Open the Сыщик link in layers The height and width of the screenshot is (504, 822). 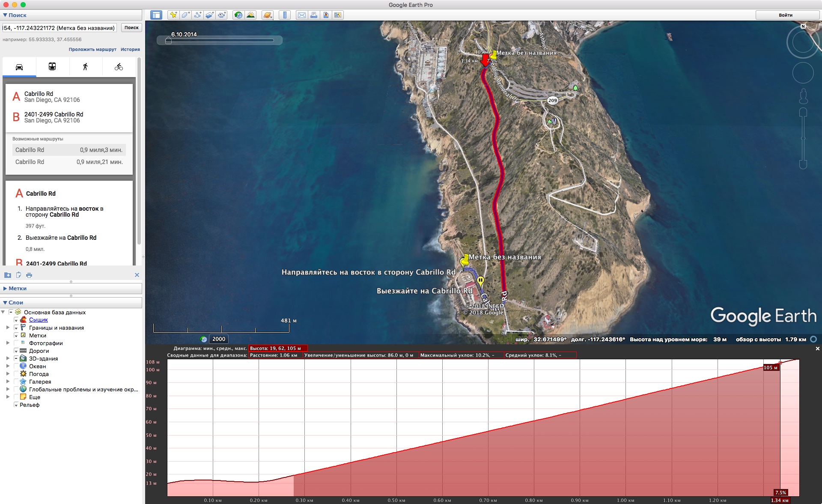tap(39, 320)
